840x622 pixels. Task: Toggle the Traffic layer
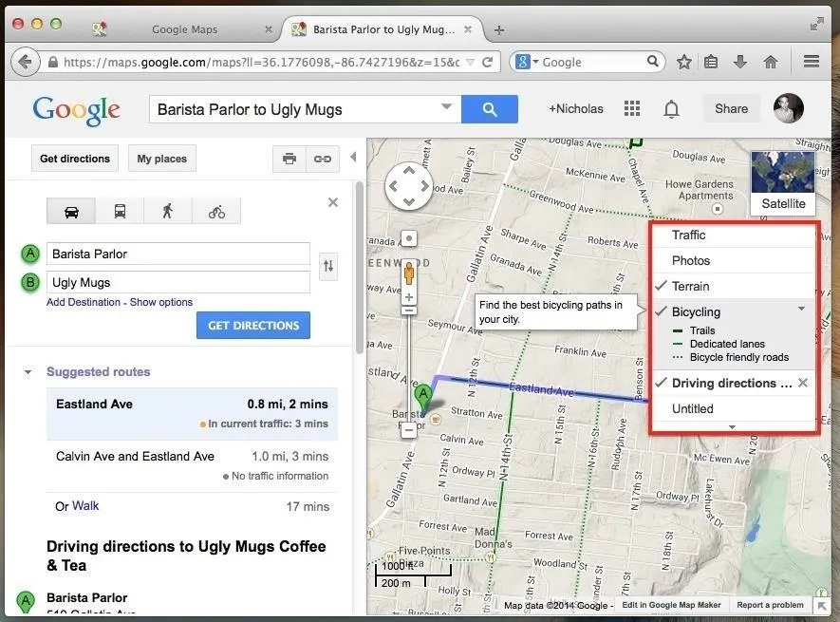pos(734,236)
